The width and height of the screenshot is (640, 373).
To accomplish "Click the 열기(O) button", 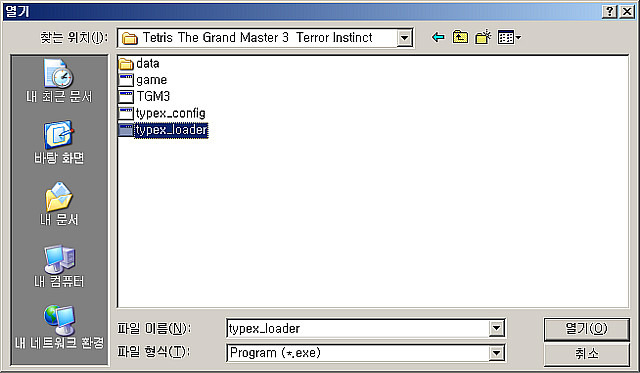I will pyautogui.click(x=587, y=329).
